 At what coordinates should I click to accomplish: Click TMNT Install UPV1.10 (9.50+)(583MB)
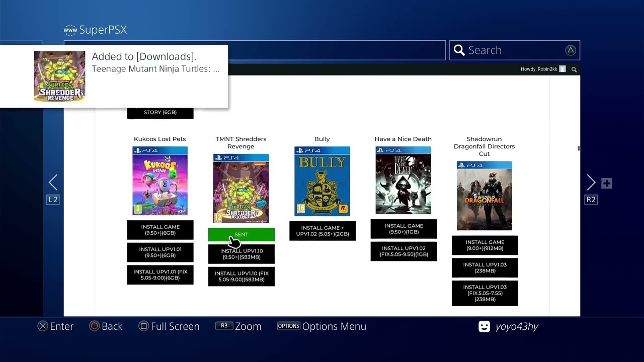pos(242,254)
